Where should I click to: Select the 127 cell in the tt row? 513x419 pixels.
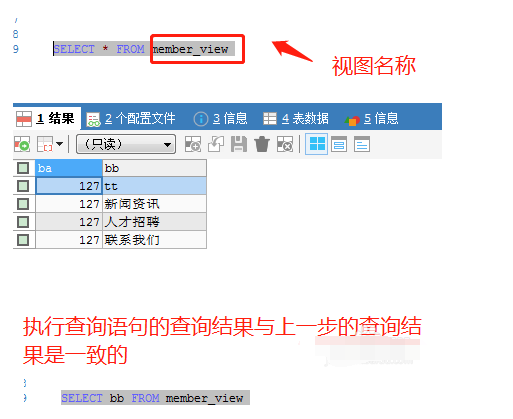pyautogui.click(x=69, y=186)
